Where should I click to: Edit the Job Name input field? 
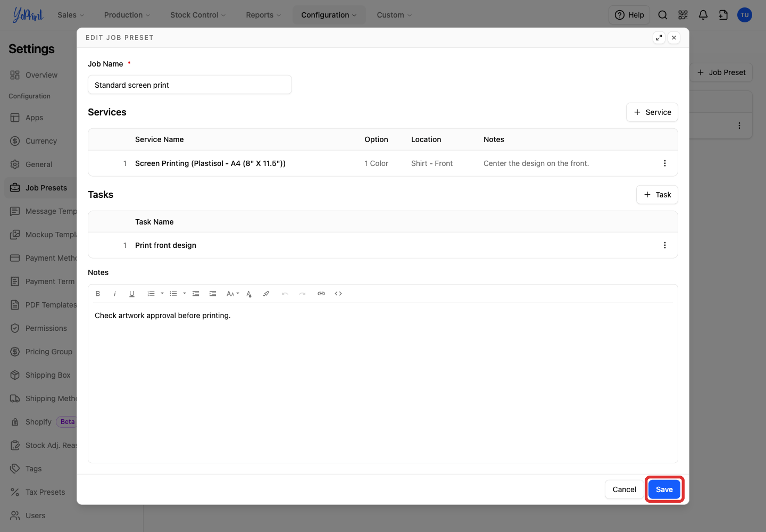click(x=190, y=85)
